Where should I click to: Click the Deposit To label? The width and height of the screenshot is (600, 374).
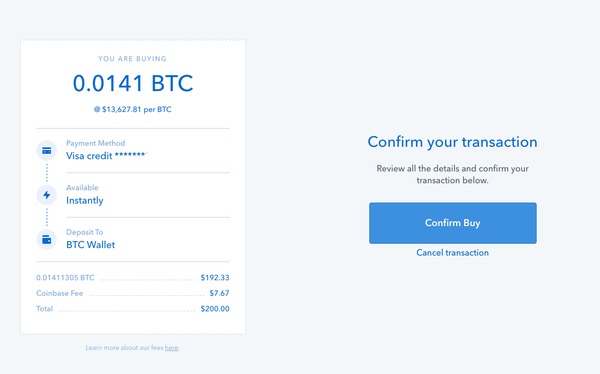click(x=85, y=232)
